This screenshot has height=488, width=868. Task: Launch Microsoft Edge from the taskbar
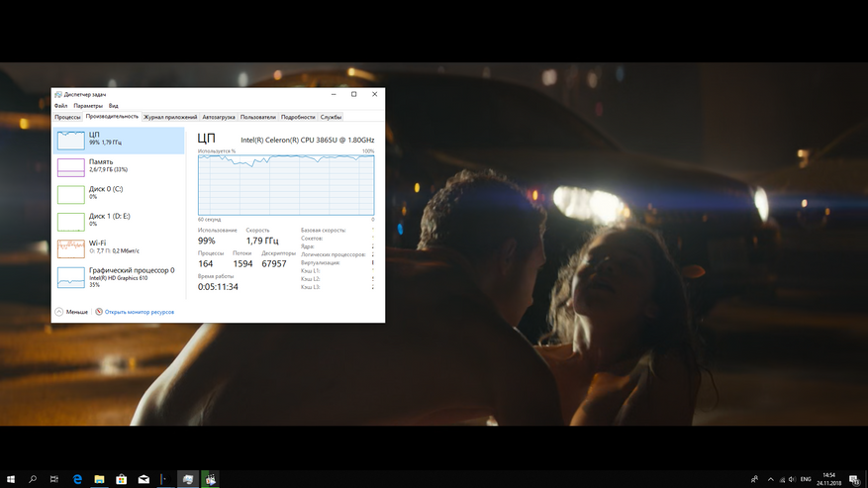coord(77,479)
